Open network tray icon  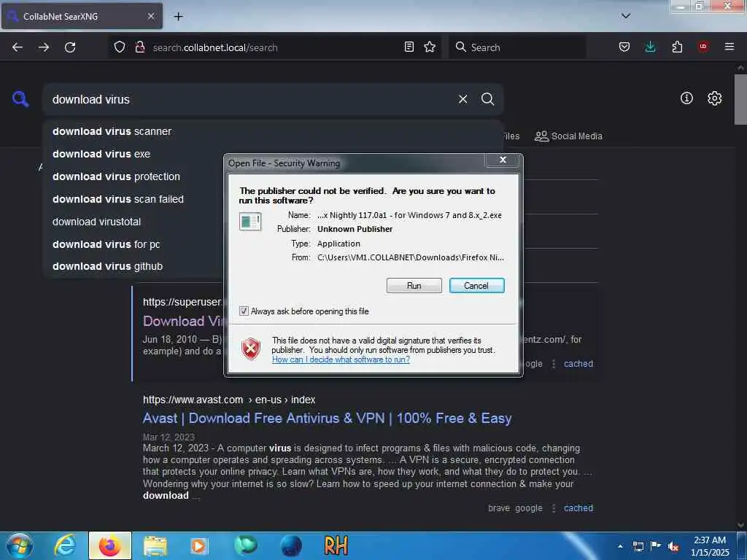[638, 546]
